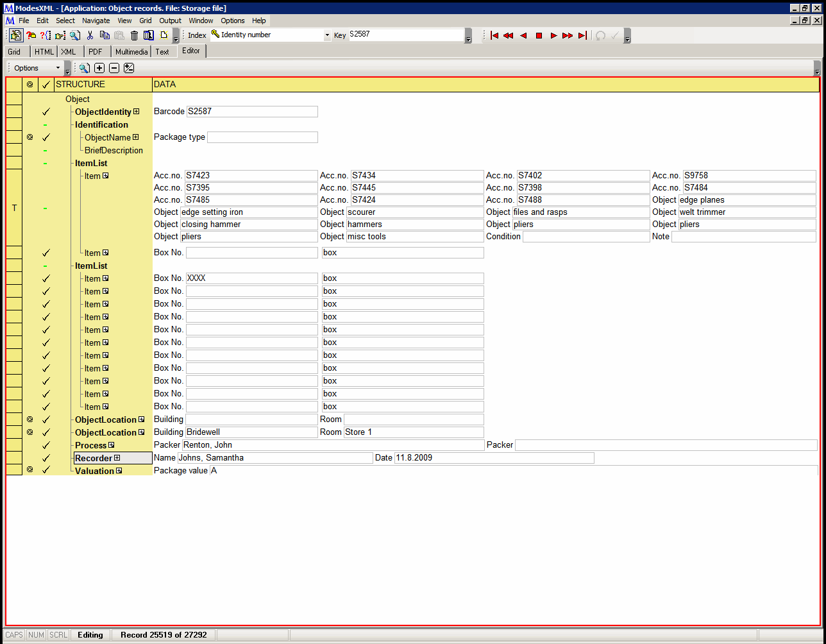Viewport: 826px width, 644px height.
Task: Click the collapse all minus icon in editor toolbar
Action: pyautogui.click(x=114, y=68)
